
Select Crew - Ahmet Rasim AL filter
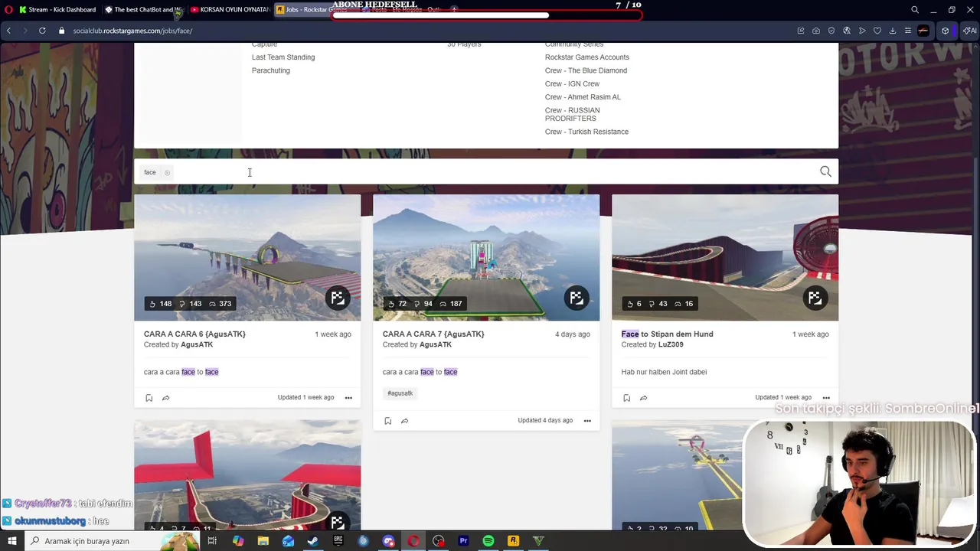tap(583, 97)
